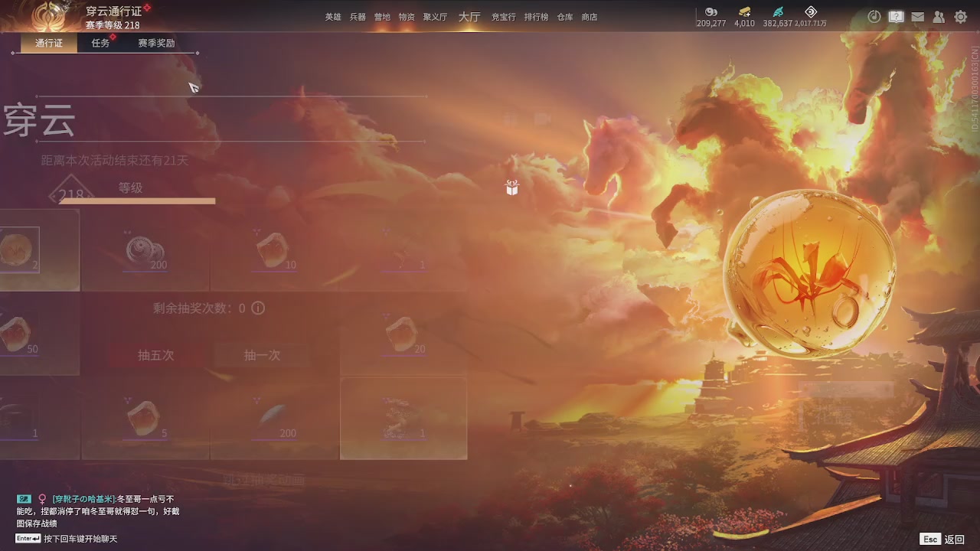Open the 仓库 menu
This screenshot has width=980, height=551.
[x=565, y=17]
